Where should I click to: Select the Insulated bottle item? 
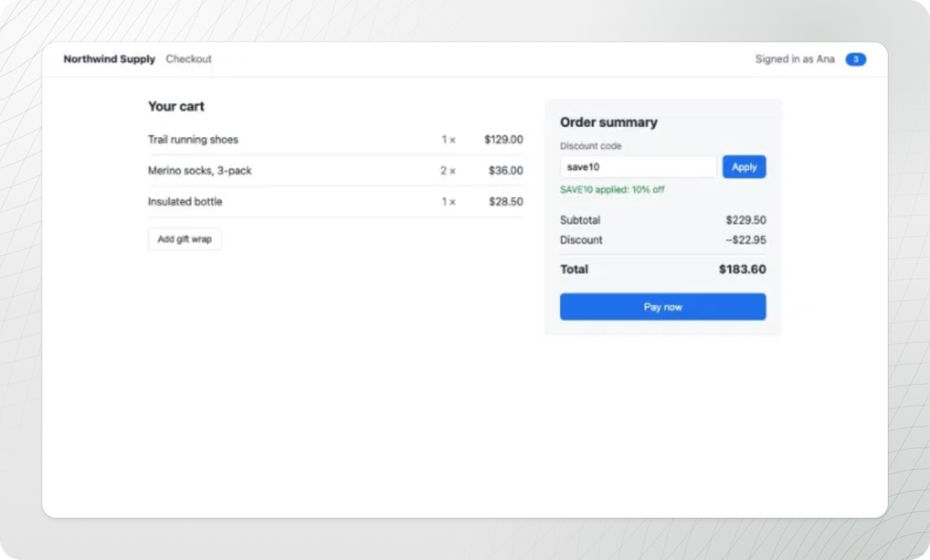pyautogui.click(x=185, y=201)
